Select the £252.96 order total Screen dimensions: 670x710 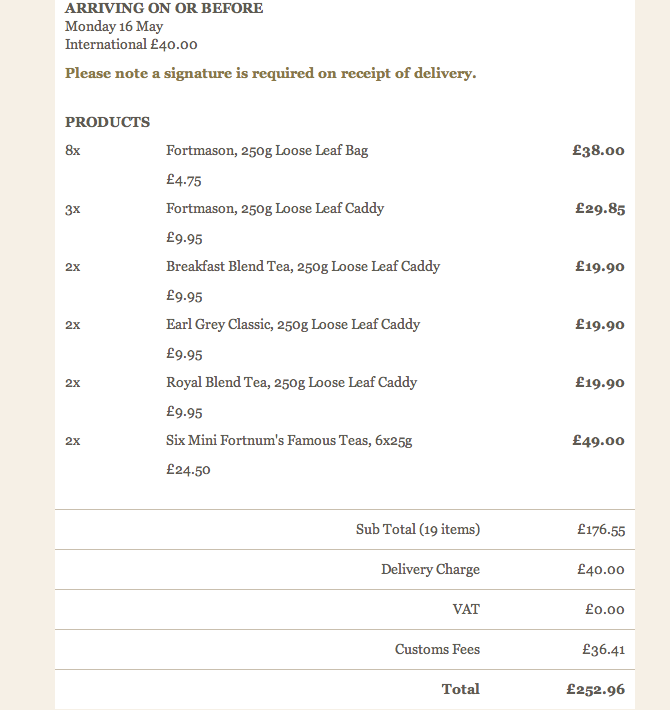click(595, 689)
